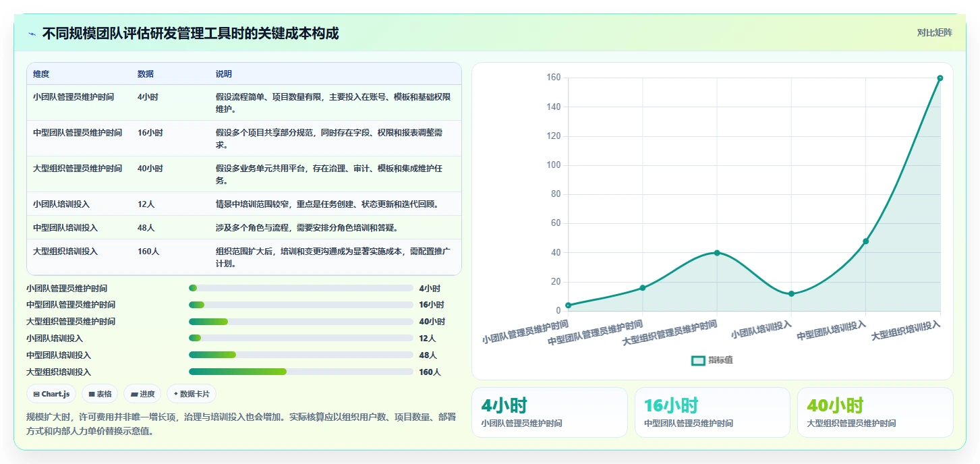Viewport: 980px width, 464px height.
Task: Click the description starting 假设多个项目共享
Action: tap(329, 138)
